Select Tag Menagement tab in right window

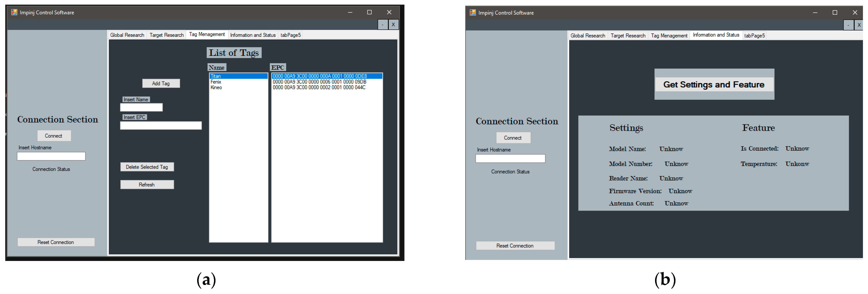pyautogui.click(x=669, y=36)
